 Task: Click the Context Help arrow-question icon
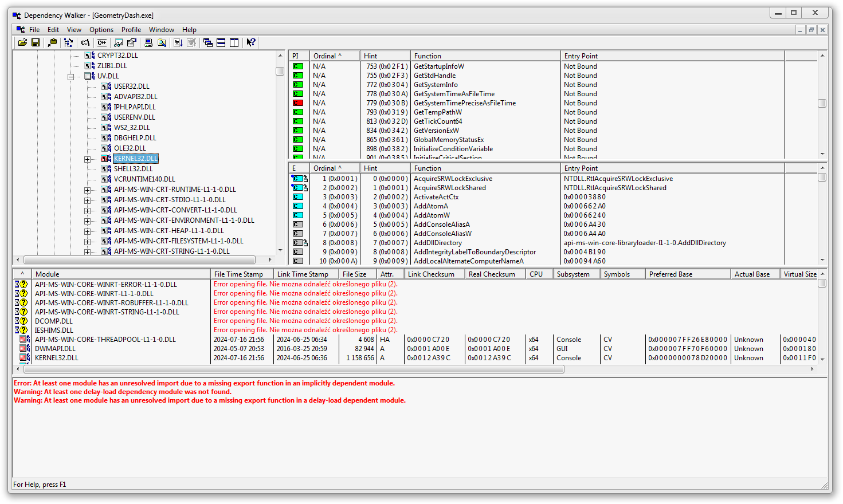point(251,42)
